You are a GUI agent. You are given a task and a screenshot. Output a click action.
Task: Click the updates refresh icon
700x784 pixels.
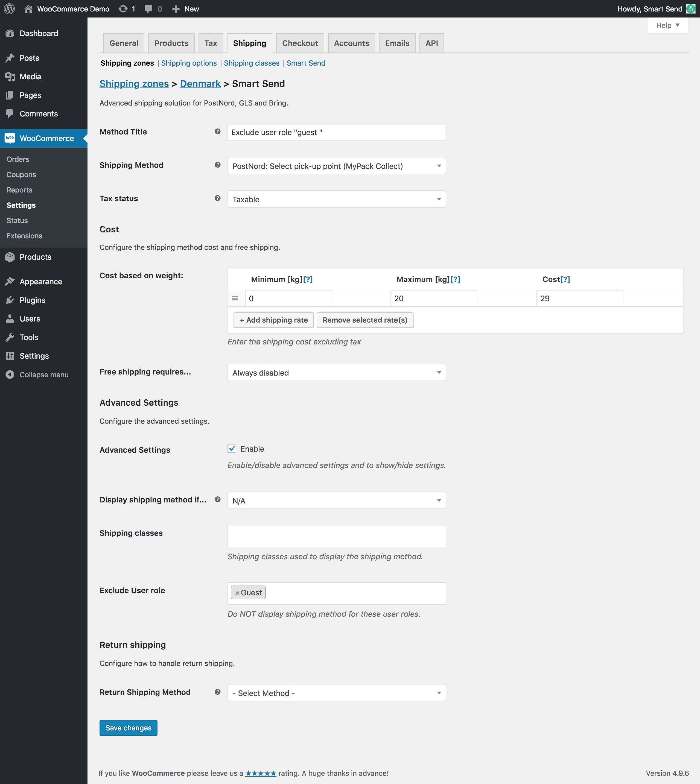coord(123,8)
